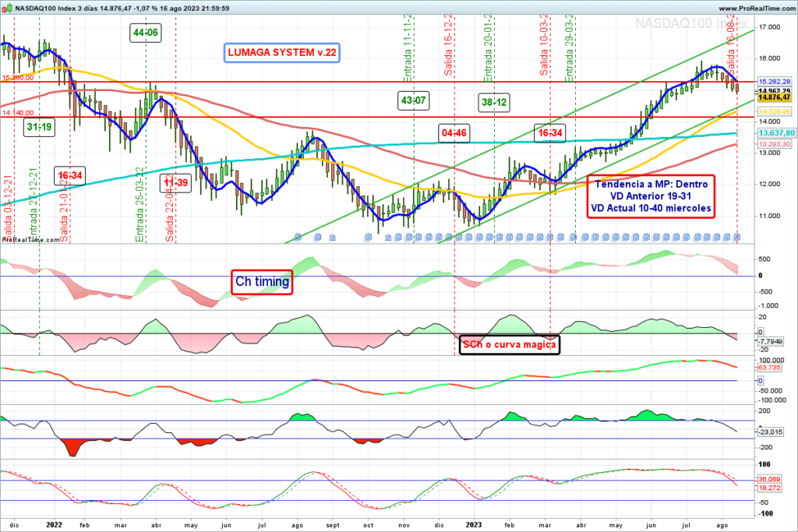Click the 15.260,00 horizontal line label
The width and height of the screenshot is (798, 532).
[x=18, y=78]
